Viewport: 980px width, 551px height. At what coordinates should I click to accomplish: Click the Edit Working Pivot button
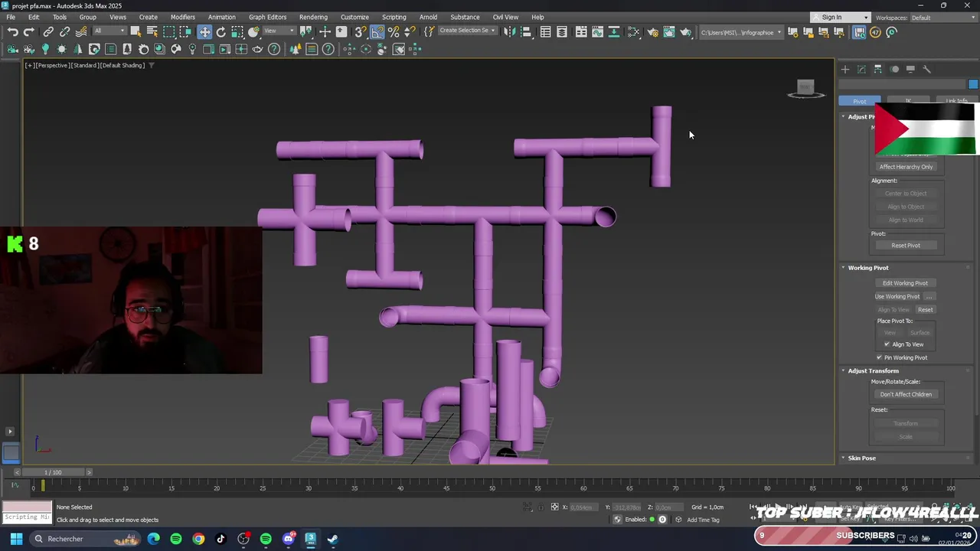[905, 283]
